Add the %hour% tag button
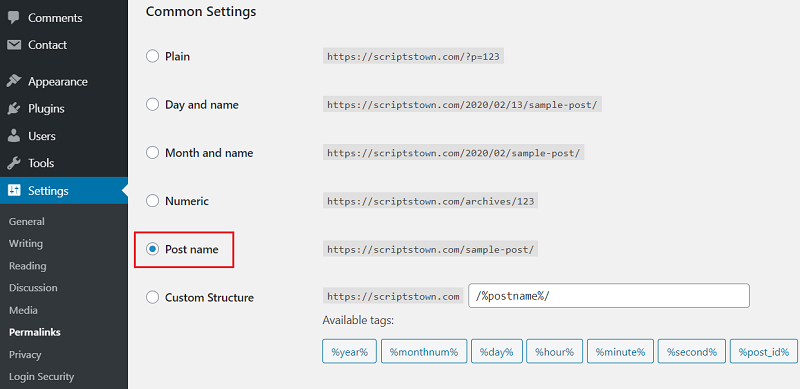This screenshot has height=389, width=800. tap(555, 352)
